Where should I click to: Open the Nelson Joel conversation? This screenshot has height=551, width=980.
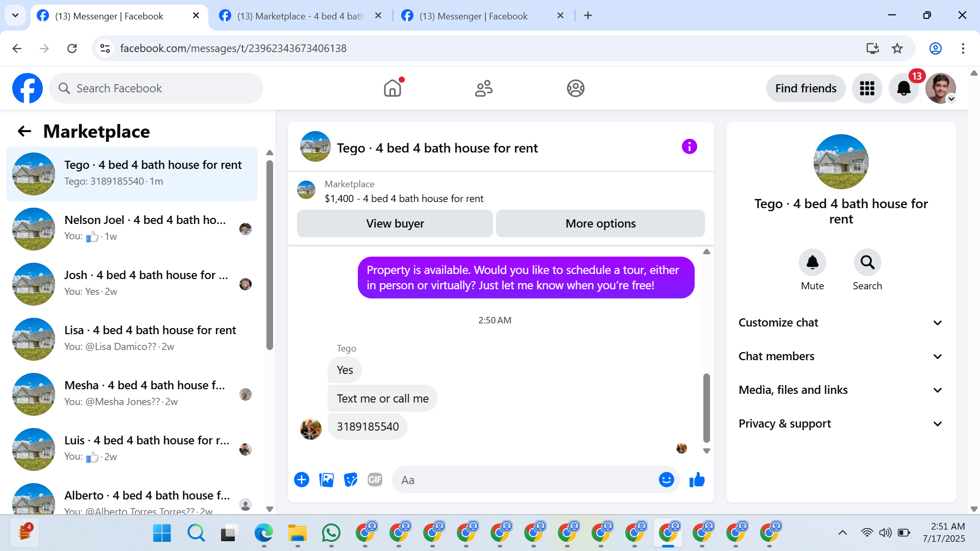point(132,229)
